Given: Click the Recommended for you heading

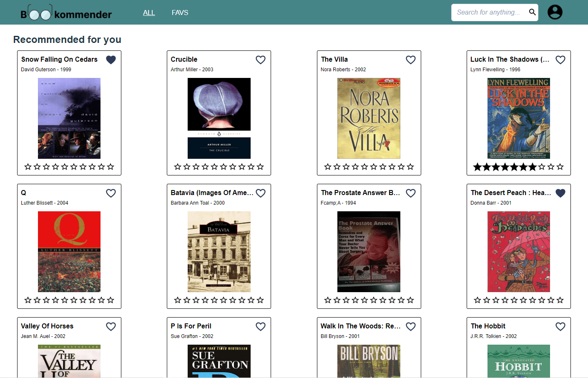Looking at the screenshot, I should 67,40.
